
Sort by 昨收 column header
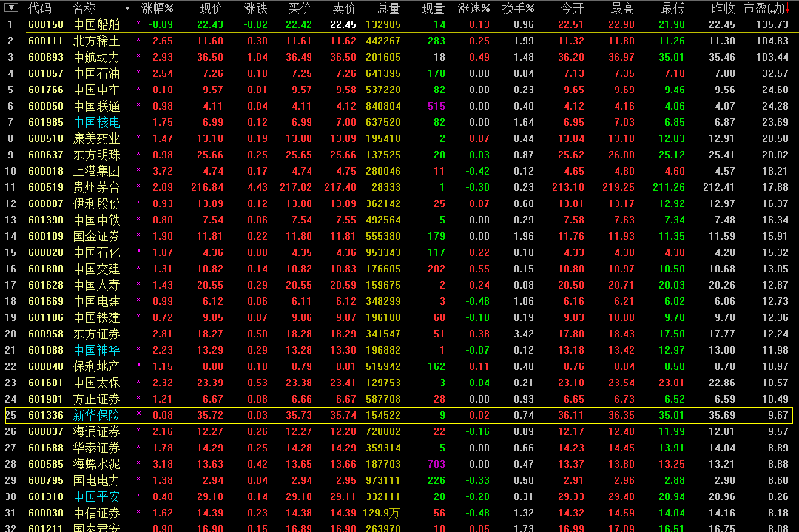click(723, 8)
